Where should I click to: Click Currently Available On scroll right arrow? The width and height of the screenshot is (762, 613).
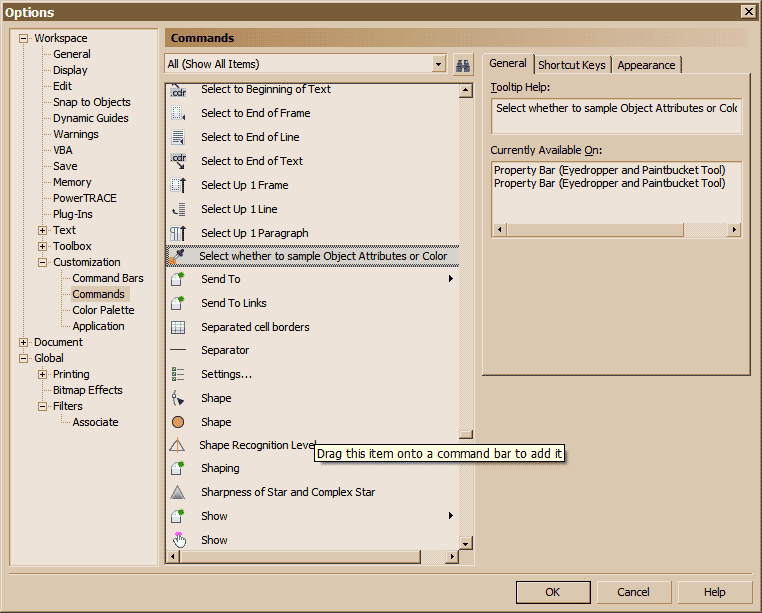click(734, 229)
